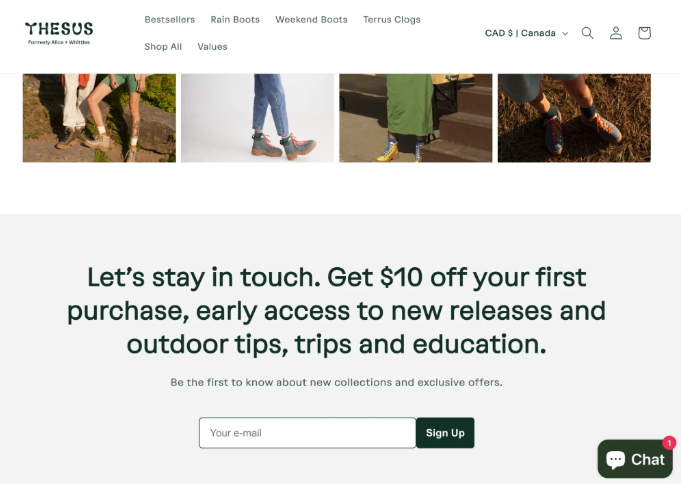This screenshot has width=681, height=484.
Task: Open the search magnifier icon
Action: click(587, 33)
